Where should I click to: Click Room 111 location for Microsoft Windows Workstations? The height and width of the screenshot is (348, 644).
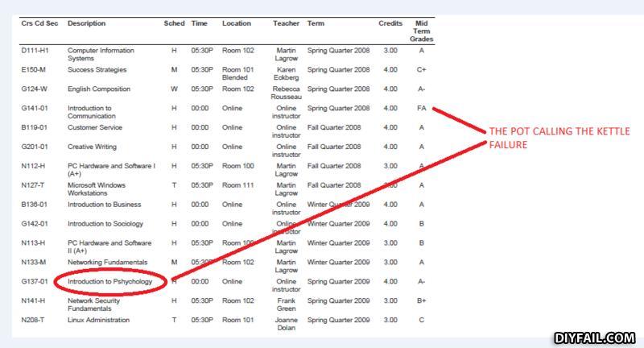[x=238, y=186]
